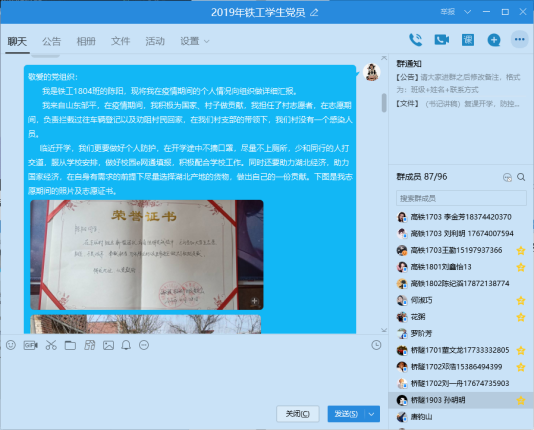Open more options with the ellipsis icon
The height and width of the screenshot is (430, 534).
[x=519, y=39]
